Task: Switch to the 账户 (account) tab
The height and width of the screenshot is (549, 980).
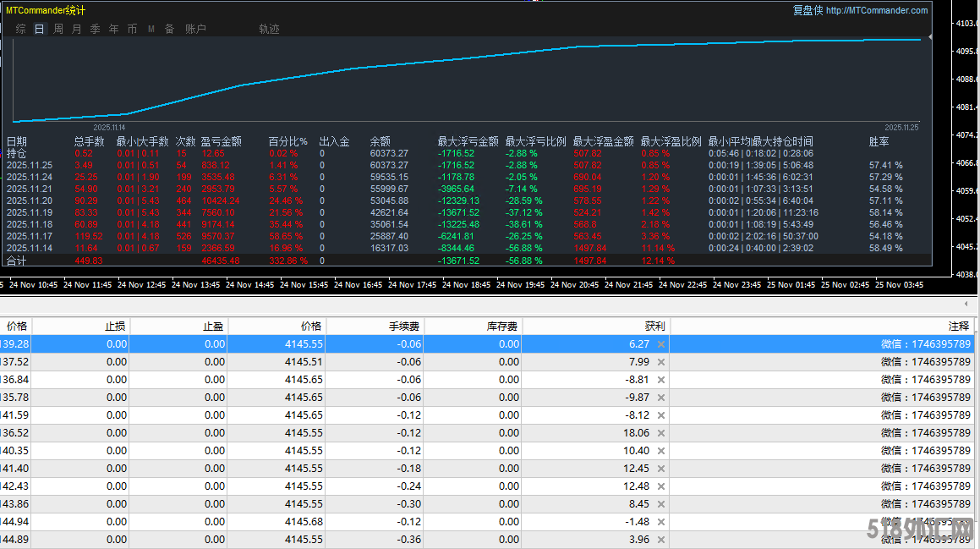Action: coord(195,29)
